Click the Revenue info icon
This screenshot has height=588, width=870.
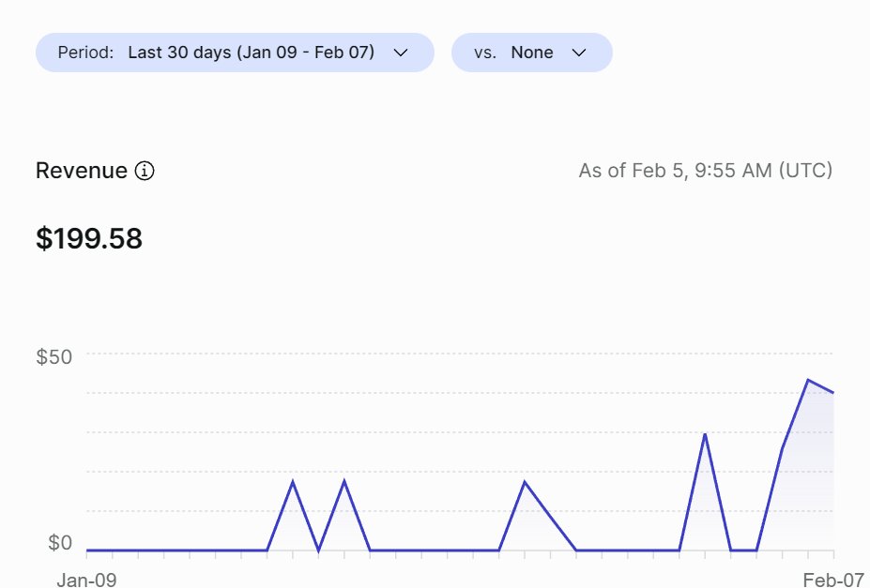[x=145, y=171]
